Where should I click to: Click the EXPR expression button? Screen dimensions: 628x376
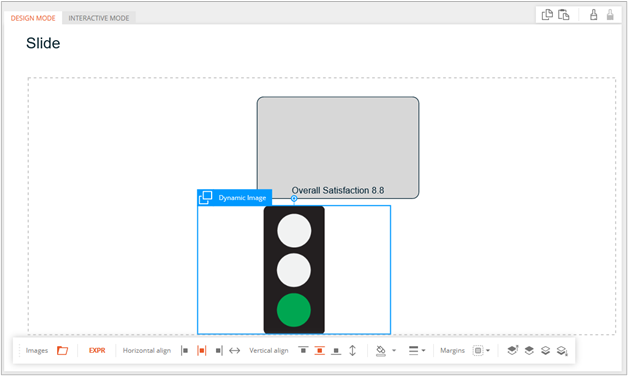click(x=97, y=351)
